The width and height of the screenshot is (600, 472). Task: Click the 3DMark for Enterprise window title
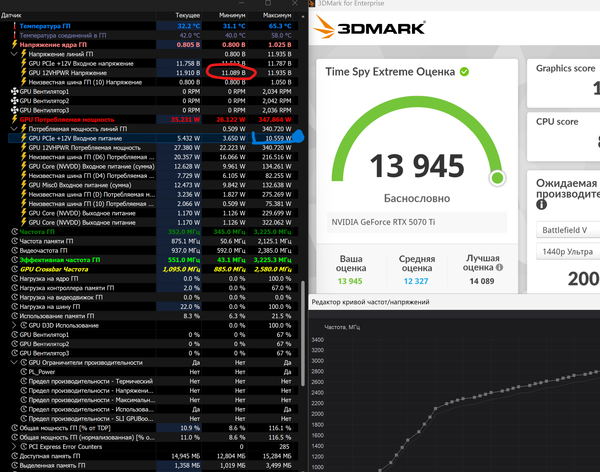point(351,3)
